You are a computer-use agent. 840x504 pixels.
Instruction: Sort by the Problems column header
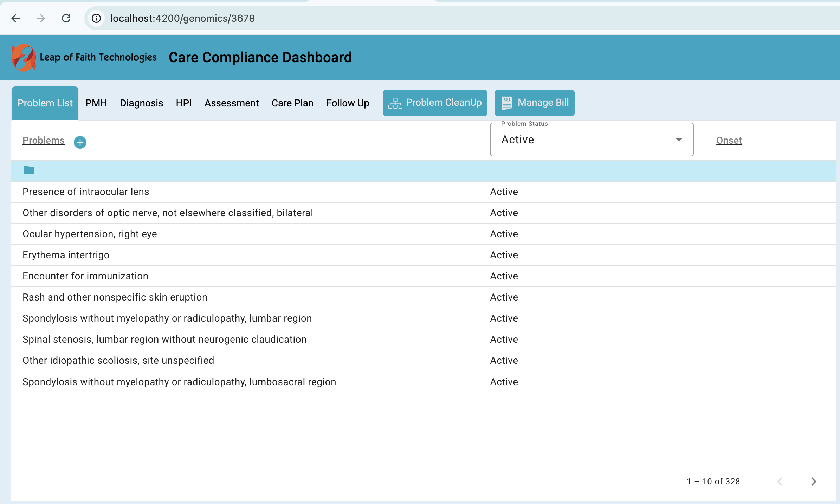44,140
